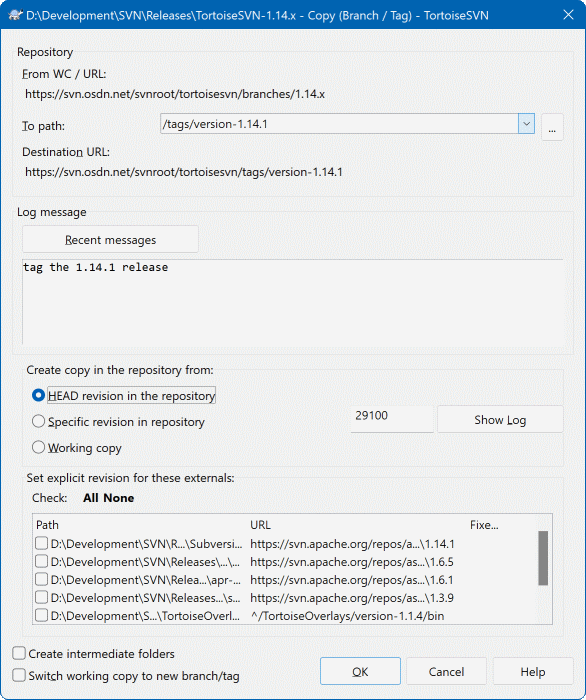The width and height of the screenshot is (586, 700).
Task: Check All externals link
Action: click(91, 498)
